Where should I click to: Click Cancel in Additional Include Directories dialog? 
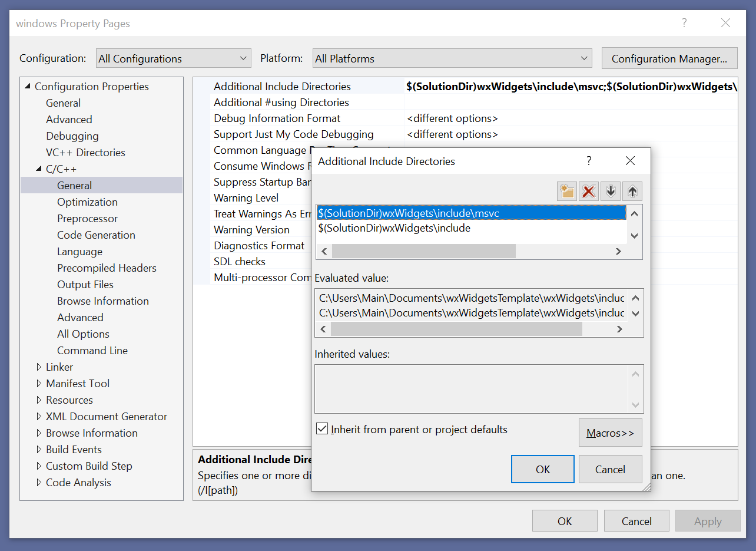point(610,469)
